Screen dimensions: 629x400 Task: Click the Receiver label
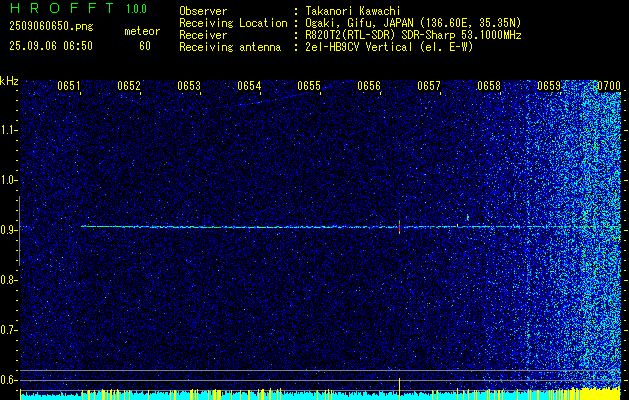[x=203, y=35]
